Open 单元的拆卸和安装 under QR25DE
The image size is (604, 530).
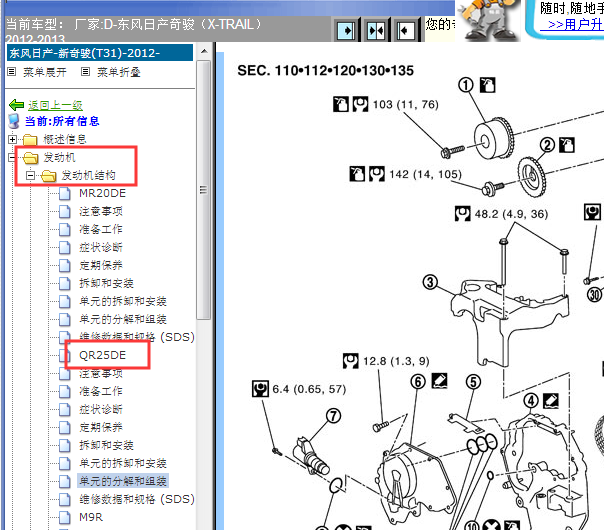point(123,463)
